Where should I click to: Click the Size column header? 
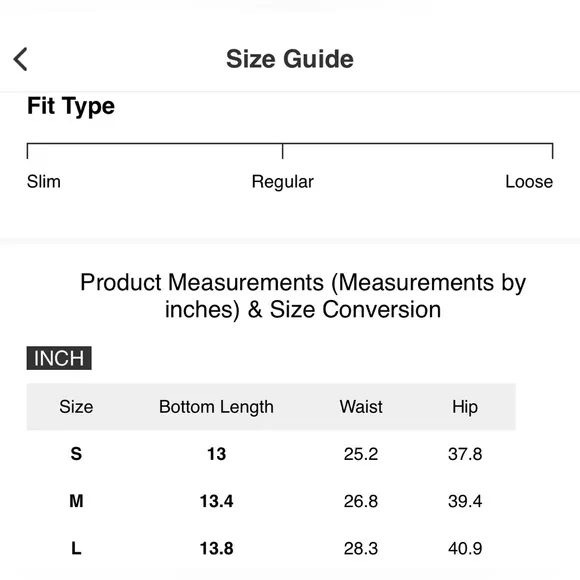point(76,407)
